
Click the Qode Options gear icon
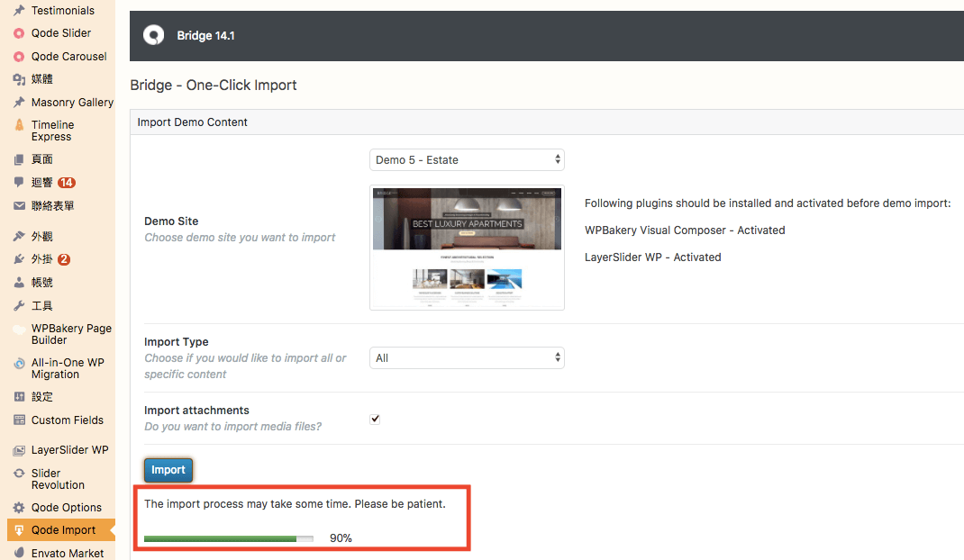[19, 508]
